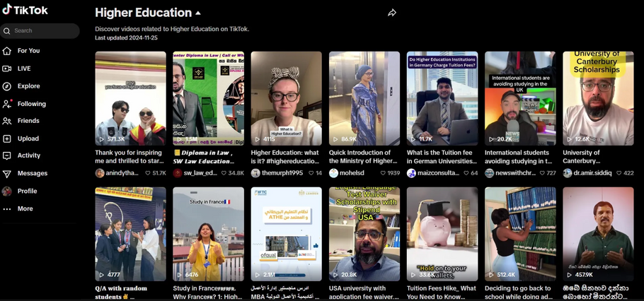644x301 pixels.
Task: Click the heart icon showing 34.8K likes
Action: [x=224, y=173]
